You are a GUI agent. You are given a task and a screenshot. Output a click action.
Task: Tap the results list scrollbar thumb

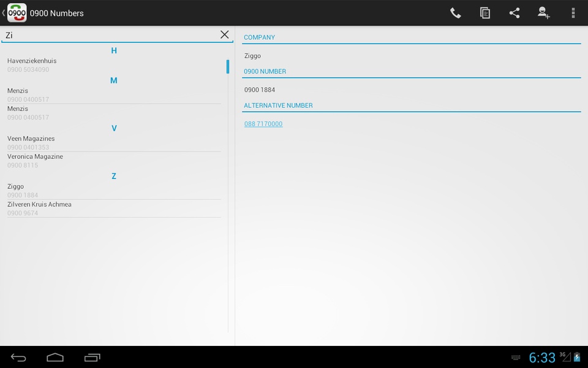click(x=228, y=66)
